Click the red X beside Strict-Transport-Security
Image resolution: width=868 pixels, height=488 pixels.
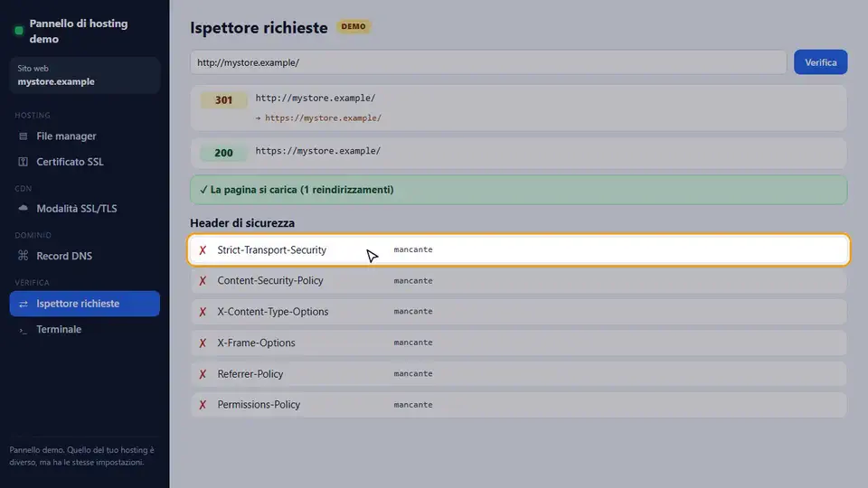click(x=203, y=250)
